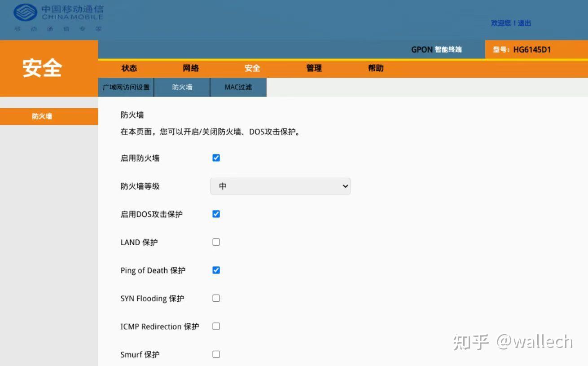Image resolution: width=588 pixels, height=366 pixels.
Task: Open the 帮助 tab
Action: click(x=375, y=68)
